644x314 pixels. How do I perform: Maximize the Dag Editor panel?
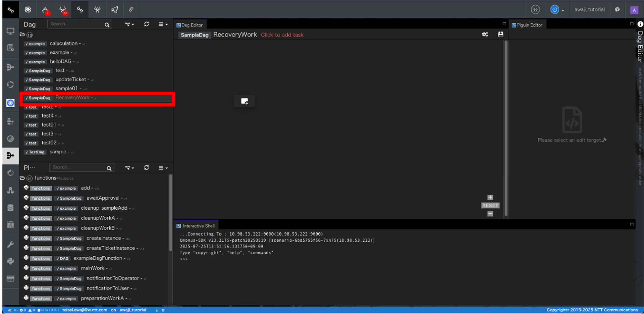pos(504,23)
